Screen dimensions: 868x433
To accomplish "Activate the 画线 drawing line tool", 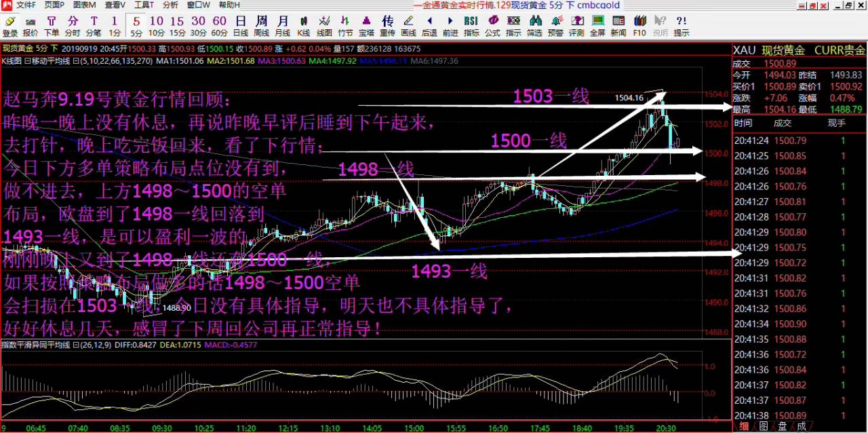I will (408, 26).
